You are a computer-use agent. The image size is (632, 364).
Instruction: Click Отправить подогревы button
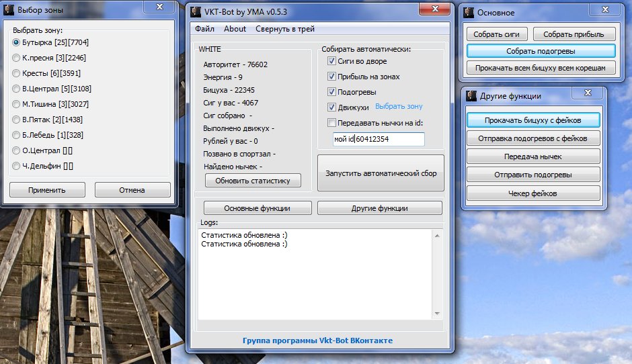point(533,175)
